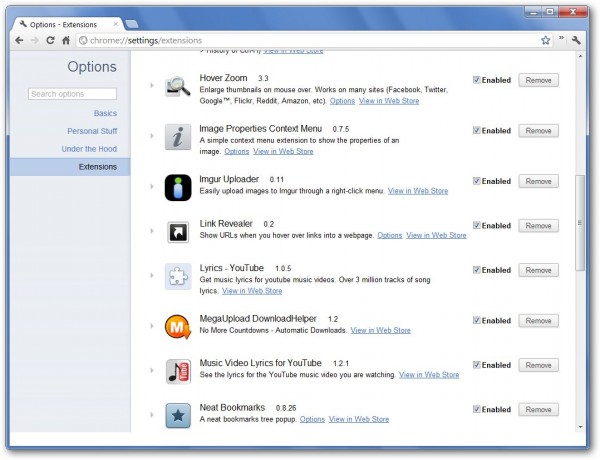Remove the Hover Zoom extension
Viewport: 600px width, 460px height.
click(538, 80)
